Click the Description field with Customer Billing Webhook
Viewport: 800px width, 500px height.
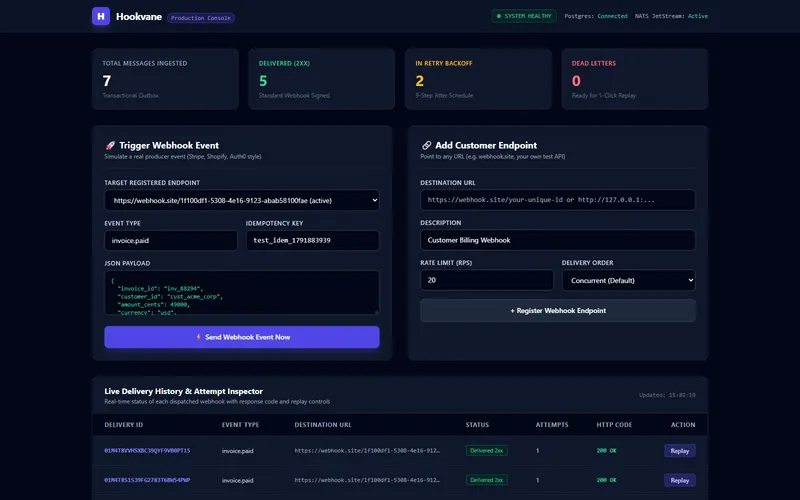tap(558, 240)
